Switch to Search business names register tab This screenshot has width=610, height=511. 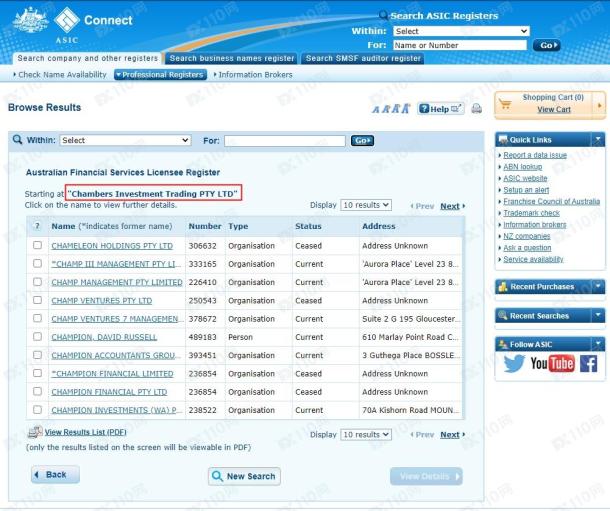point(232,58)
